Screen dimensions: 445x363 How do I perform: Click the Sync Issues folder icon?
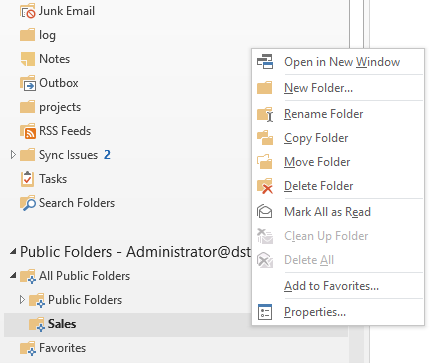[27, 155]
